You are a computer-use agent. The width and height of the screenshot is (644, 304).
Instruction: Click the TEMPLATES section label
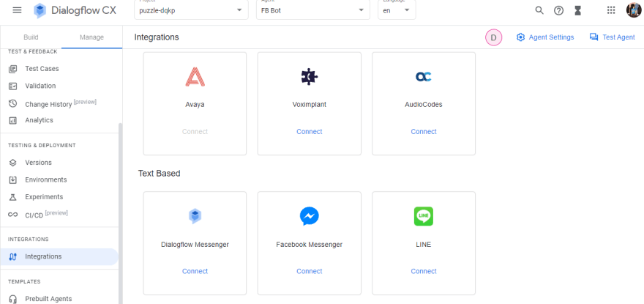[x=24, y=282]
